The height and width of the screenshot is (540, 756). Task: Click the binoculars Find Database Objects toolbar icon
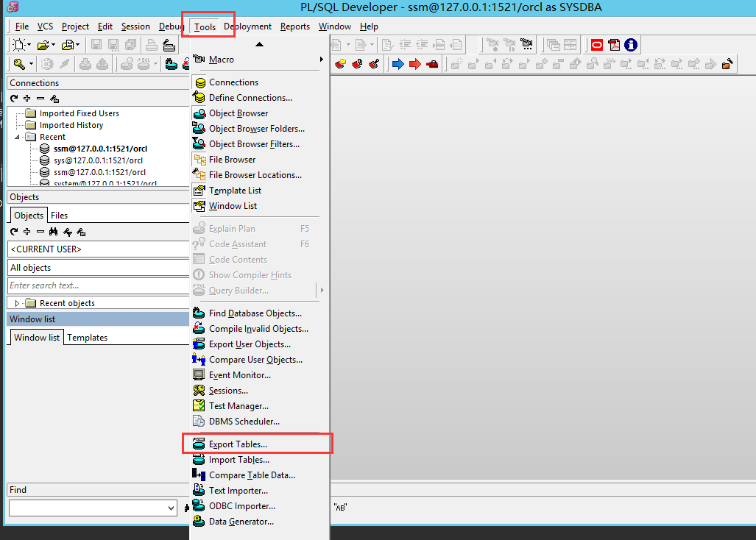[x=171, y=63]
